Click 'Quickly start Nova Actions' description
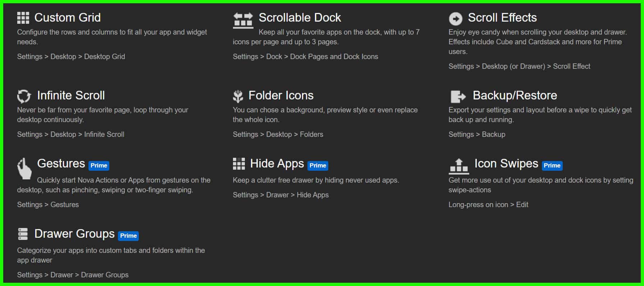Screen dimensions: 644x286 point(114,185)
